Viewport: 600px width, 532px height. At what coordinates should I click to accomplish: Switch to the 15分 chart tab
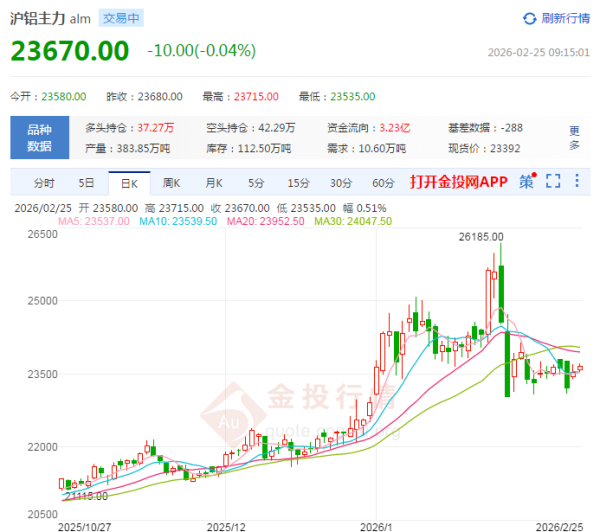[298, 183]
